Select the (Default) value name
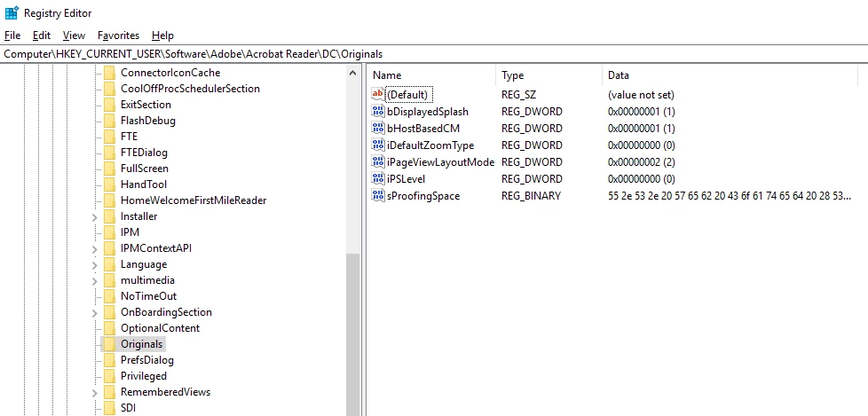The image size is (868, 416). pos(407,95)
